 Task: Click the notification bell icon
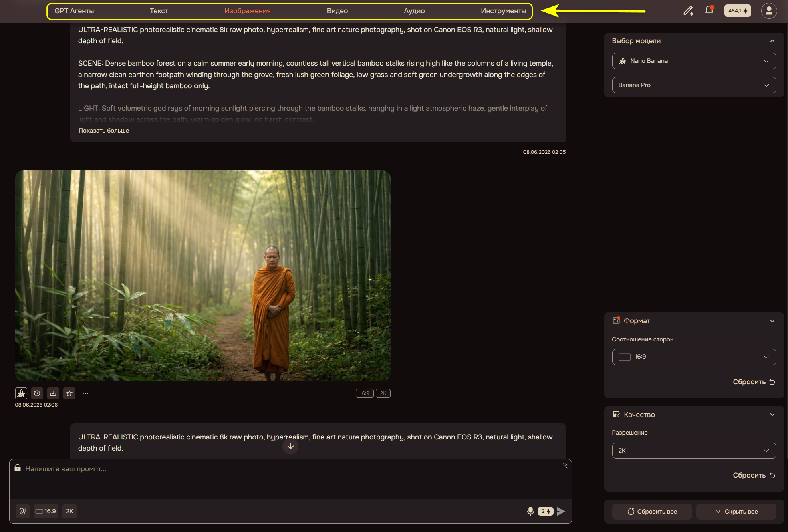pyautogui.click(x=709, y=10)
